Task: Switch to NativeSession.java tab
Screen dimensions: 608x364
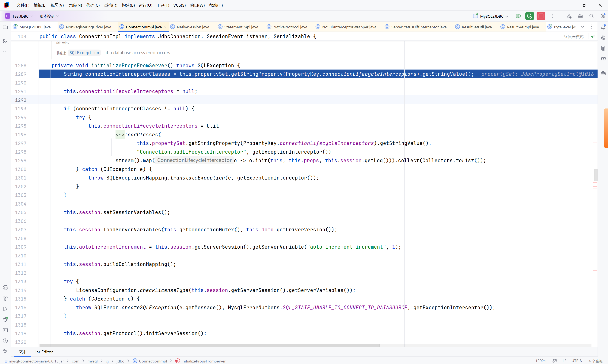Action: click(x=190, y=27)
